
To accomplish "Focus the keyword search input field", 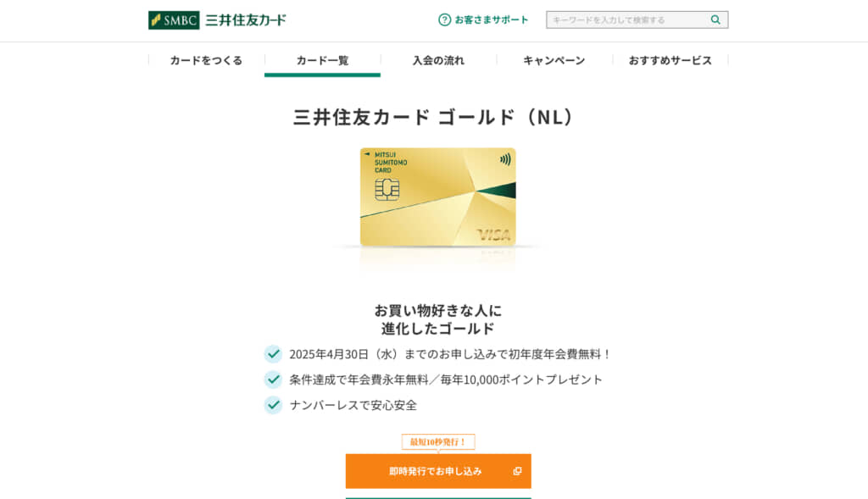I will click(x=628, y=20).
